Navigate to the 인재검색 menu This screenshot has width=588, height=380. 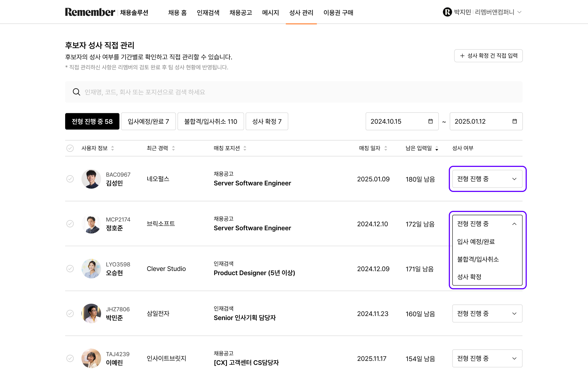tap(208, 13)
